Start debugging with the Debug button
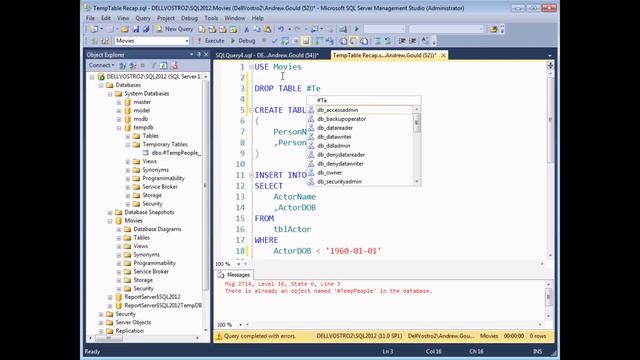640x360 pixels. click(x=243, y=41)
